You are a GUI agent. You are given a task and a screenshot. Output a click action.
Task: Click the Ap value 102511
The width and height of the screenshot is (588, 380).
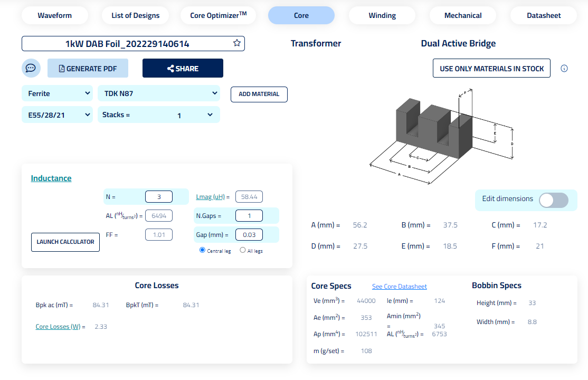click(366, 334)
